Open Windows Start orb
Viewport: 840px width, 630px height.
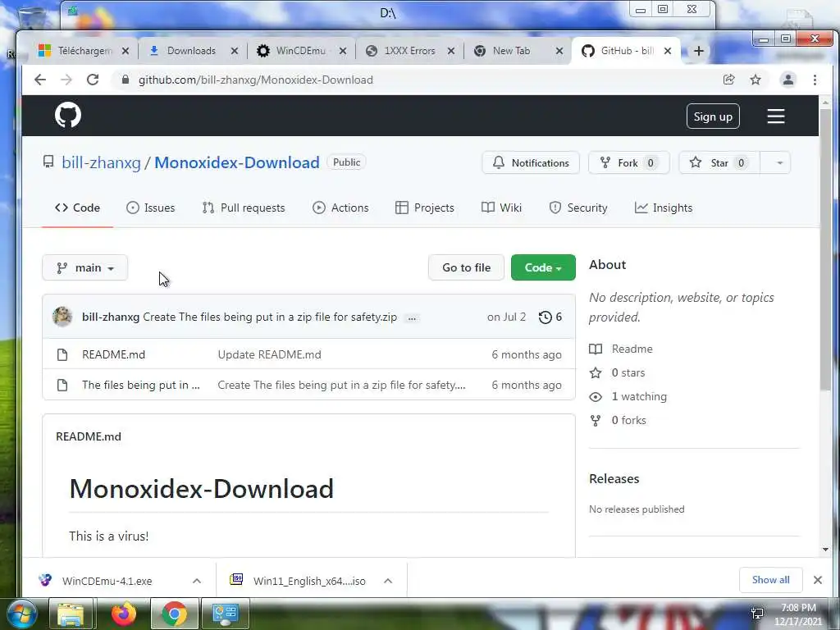pos(21,614)
